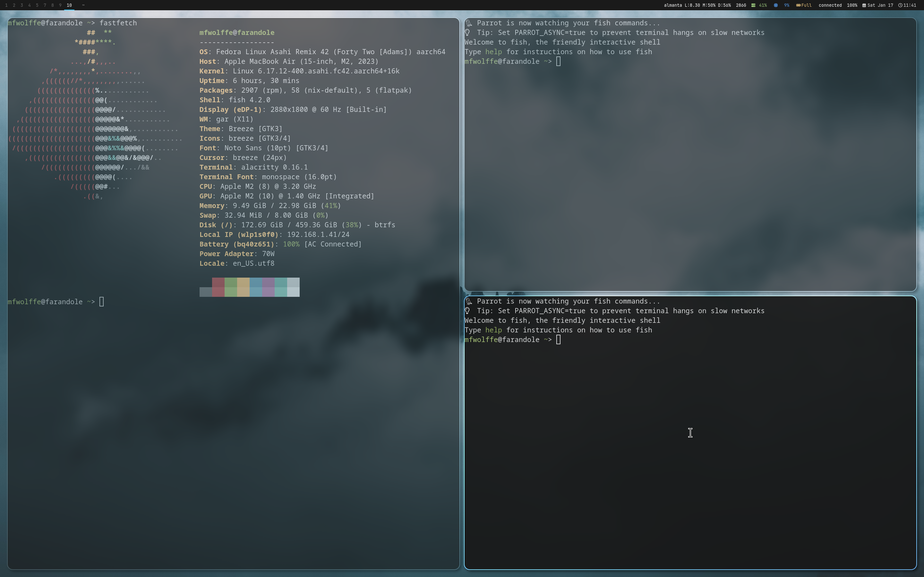The image size is (924, 577).
Task: Click the blue CPU chip icon
Action: (776, 5)
